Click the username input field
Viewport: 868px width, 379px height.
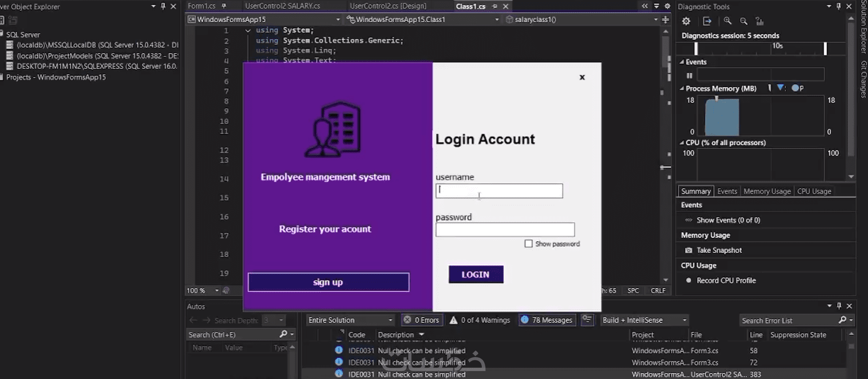tap(499, 191)
